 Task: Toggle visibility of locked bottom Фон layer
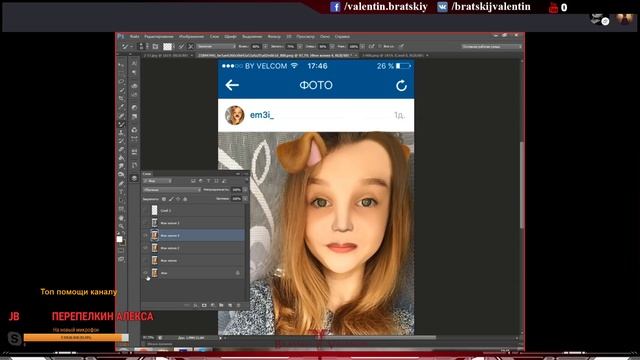click(146, 273)
